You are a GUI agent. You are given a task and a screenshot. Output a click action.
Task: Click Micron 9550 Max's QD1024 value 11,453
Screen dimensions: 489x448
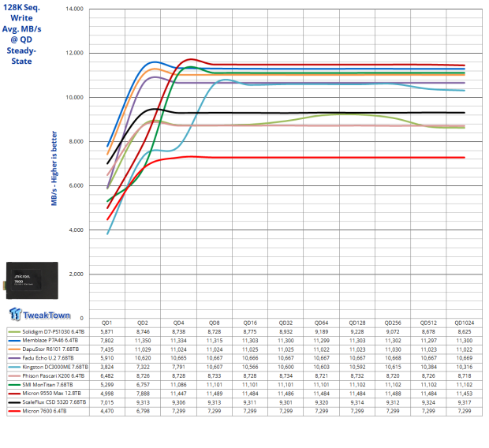465,394
